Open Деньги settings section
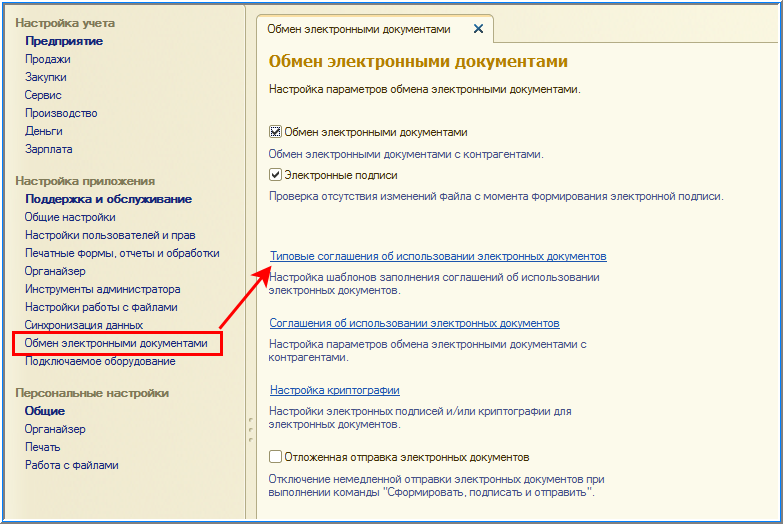Viewport: 783px width, 524px height. point(43,131)
